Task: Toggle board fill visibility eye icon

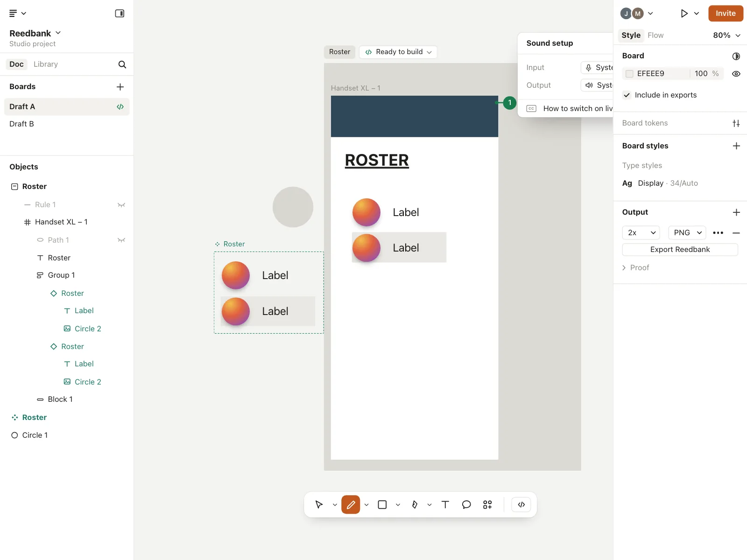Action: [x=736, y=74]
